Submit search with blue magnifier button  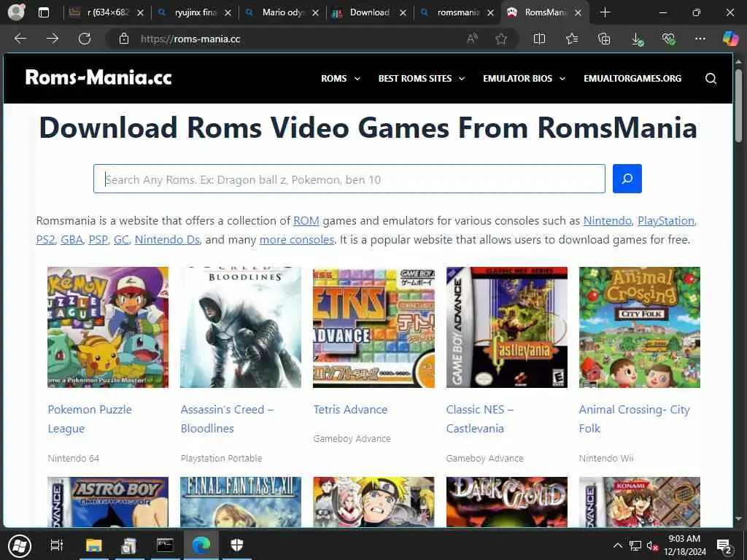pos(627,179)
